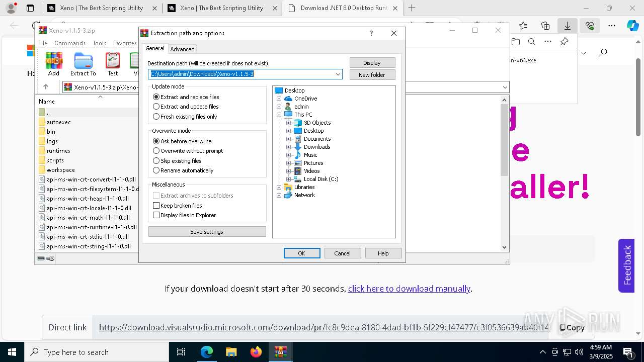Click the question mark help icon in dialog title
The width and height of the screenshot is (644, 362).
tap(371, 33)
